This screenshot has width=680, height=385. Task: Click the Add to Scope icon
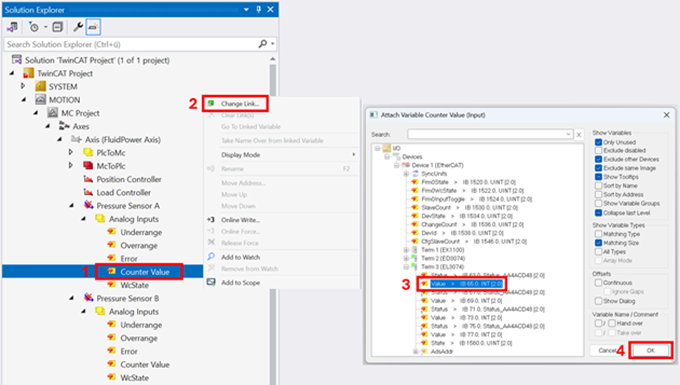[211, 282]
